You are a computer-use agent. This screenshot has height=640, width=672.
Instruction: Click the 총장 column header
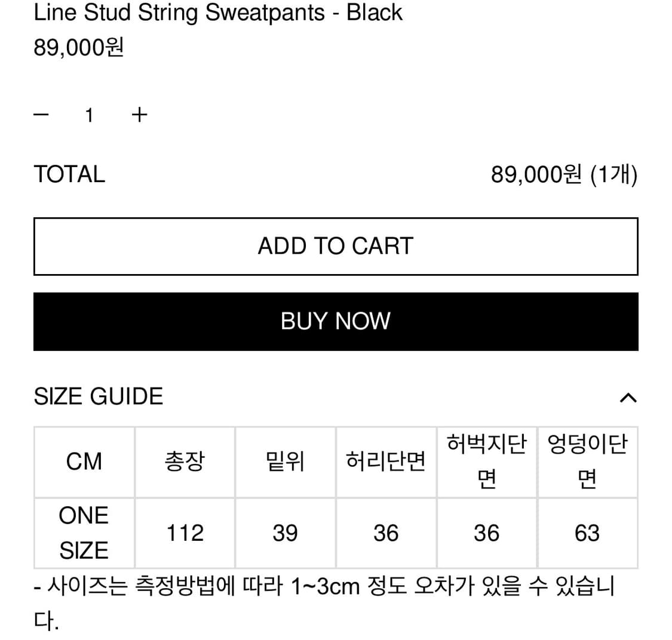click(185, 461)
